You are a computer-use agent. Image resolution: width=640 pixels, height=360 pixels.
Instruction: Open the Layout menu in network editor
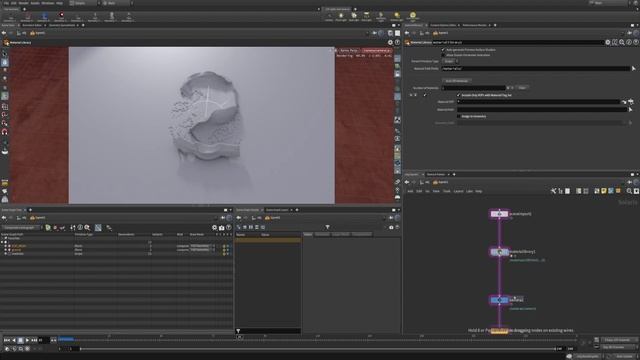[458, 191]
